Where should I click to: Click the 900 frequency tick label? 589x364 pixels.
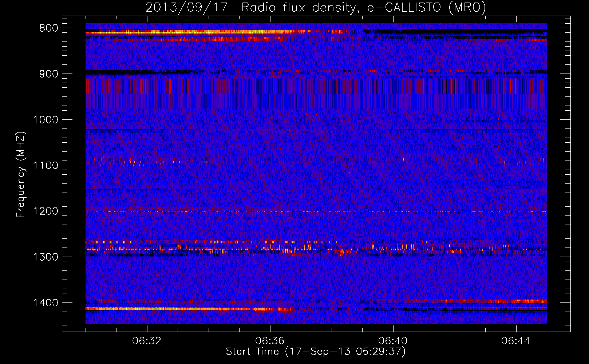pos(48,74)
